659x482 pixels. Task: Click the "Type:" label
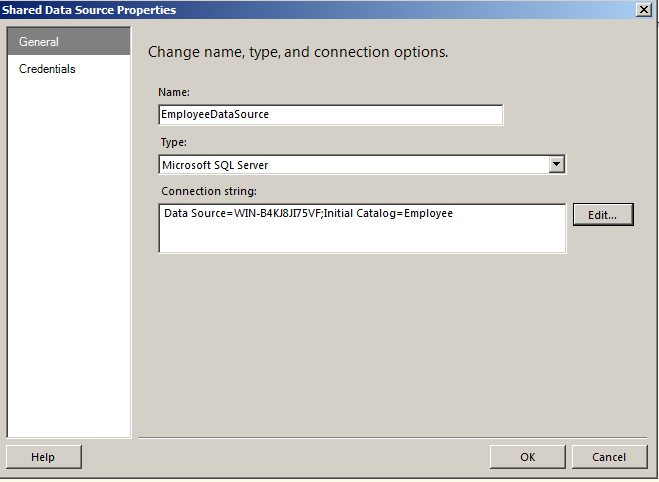coord(173,143)
